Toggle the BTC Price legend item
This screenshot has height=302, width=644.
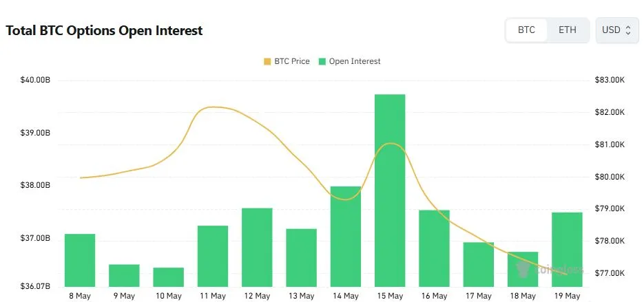point(287,61)
